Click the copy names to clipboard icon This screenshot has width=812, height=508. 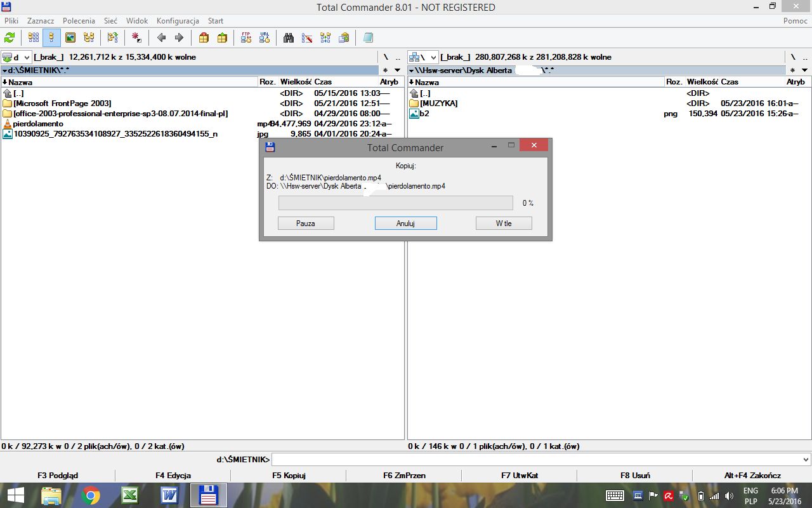pos(344,37)
